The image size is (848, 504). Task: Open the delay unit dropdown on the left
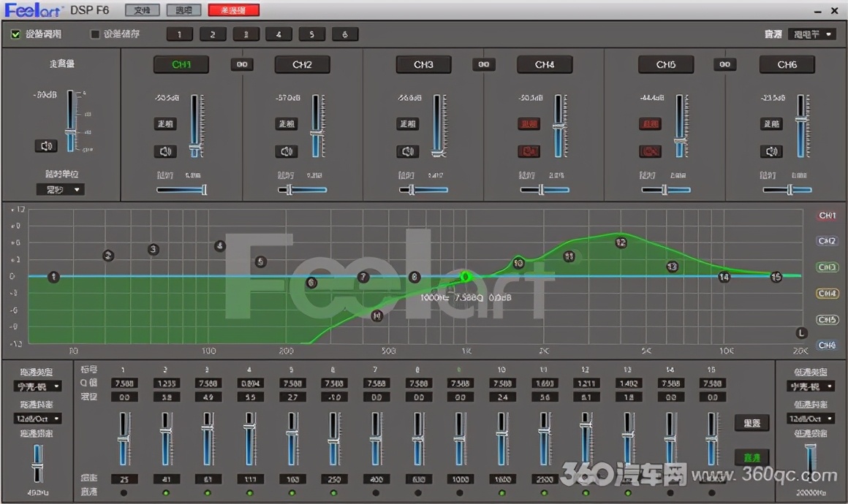coord(60,189)
